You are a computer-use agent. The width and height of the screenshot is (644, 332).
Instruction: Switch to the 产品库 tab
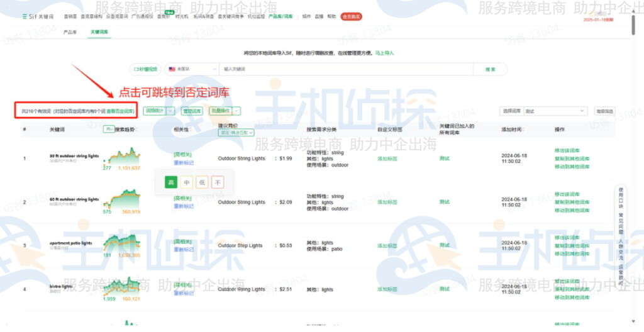click(x=70, y=32)
